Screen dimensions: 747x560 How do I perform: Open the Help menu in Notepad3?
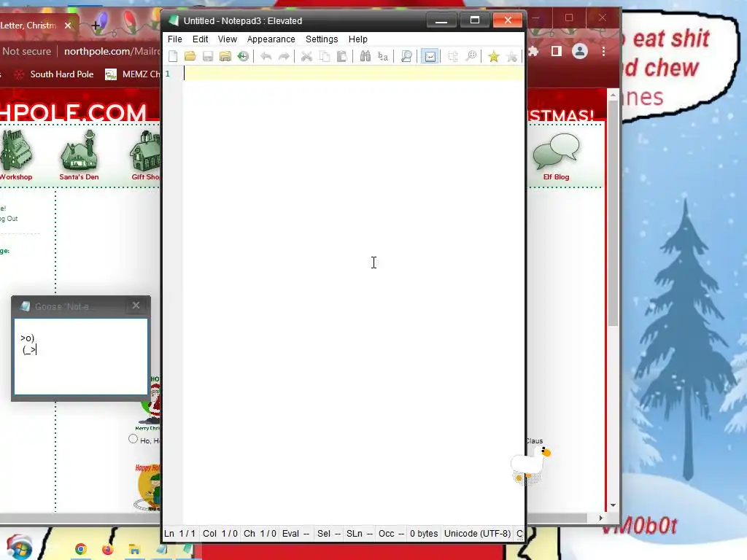[357, 39]
